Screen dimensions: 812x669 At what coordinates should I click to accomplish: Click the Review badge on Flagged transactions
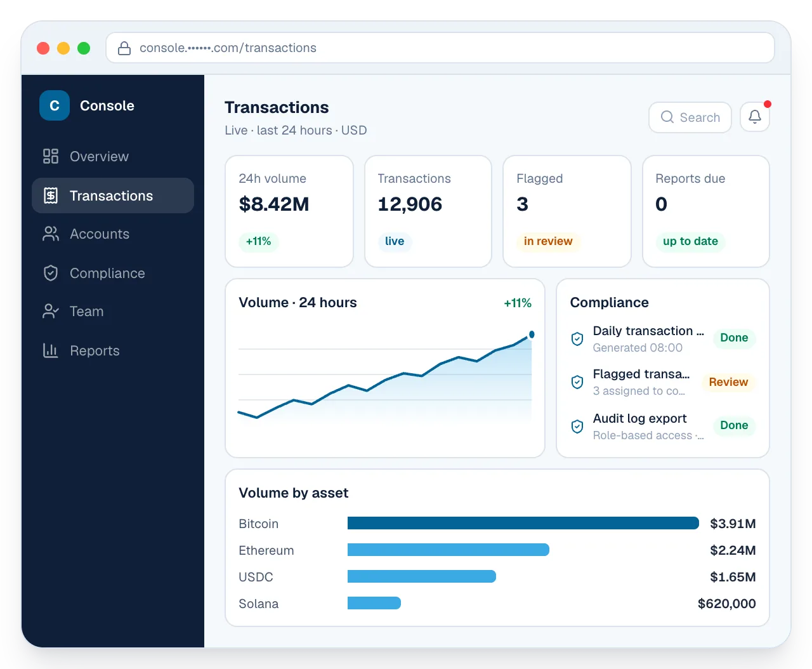[728, 382]
